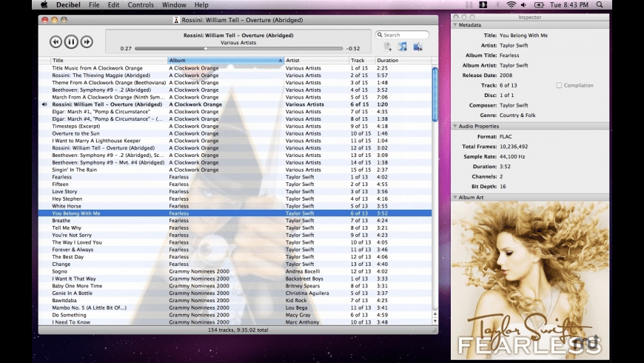Image resolution: width=644 pixels, height=363 pixels.
Task: Select the track 'The Way I Loved You'
Action: click(x=235, y=242)
